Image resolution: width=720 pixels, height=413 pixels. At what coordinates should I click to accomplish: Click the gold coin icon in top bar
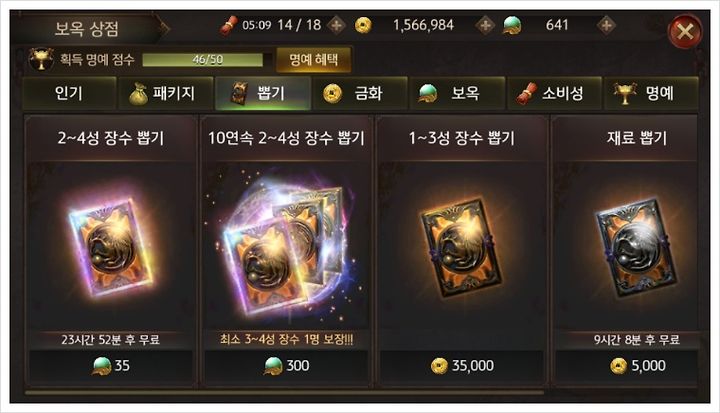coord(363,25)
